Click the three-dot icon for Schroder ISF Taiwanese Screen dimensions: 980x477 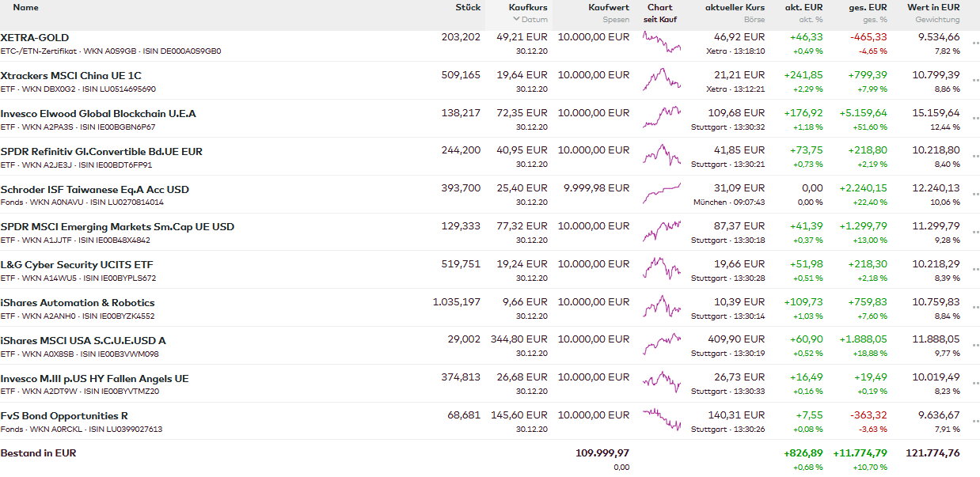click(974, 195)
